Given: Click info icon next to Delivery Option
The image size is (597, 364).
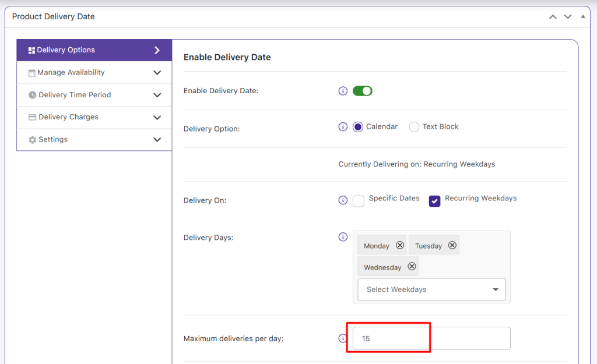Looking at the screenshot, I should pyautogui.click(x=343, y=127).
